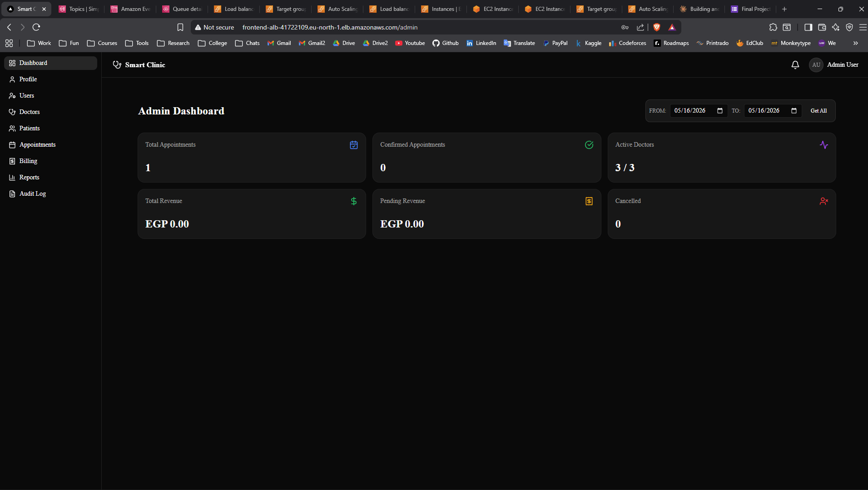868x490 pixels.
Task: Open the browser extensions puzzle icon
Action: pos(773,27)
